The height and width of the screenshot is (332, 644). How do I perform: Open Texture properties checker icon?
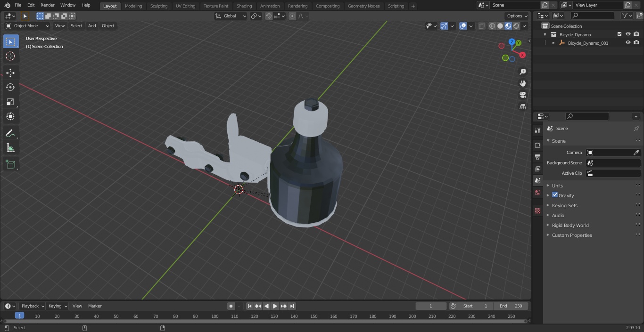(537, 211)
